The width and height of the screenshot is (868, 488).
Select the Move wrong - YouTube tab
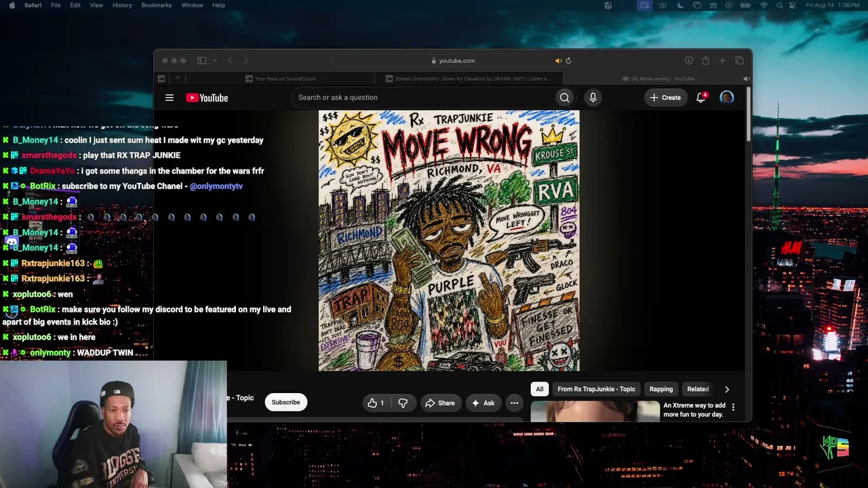(659, 79)
